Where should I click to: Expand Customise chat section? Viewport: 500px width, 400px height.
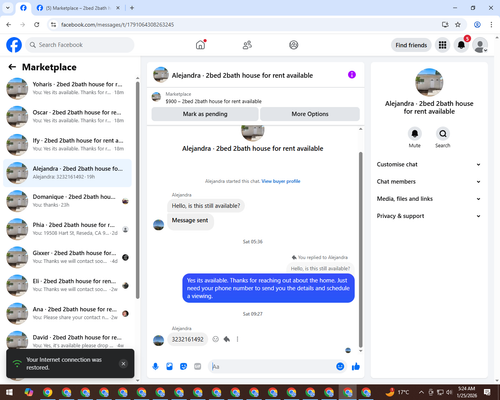(x=429, y=164)
